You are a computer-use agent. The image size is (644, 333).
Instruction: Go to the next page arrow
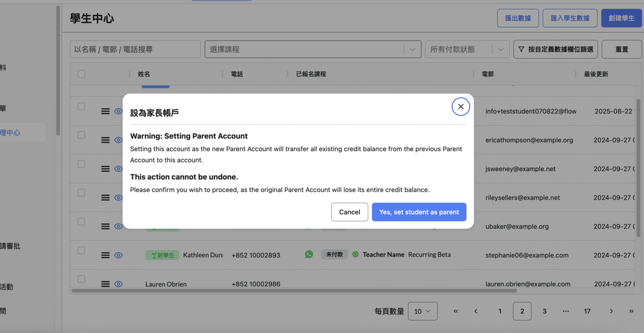tap(611, 311)
